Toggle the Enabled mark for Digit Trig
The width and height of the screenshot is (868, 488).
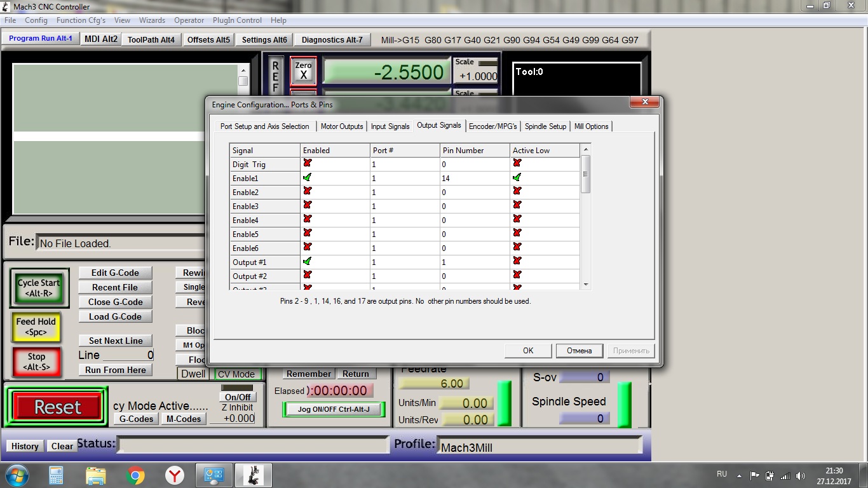(308, 164)
